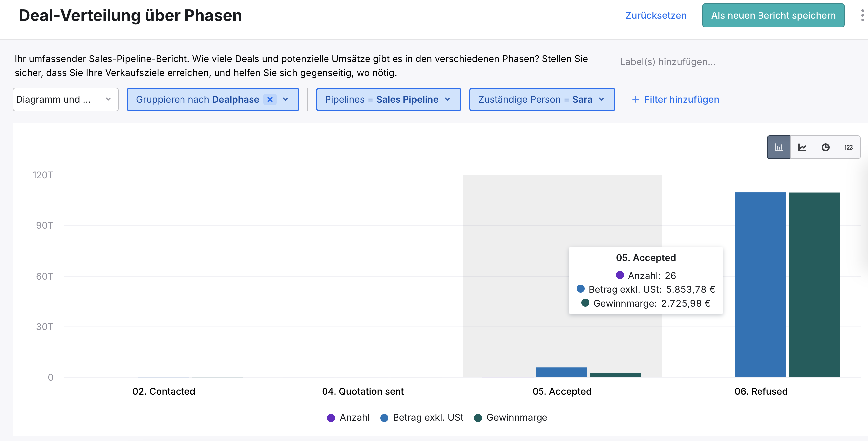This screenshot has width=868, height=441.
Task: Toggle the Gewinnmarge legend series
Action: click(x=511, y=417)
